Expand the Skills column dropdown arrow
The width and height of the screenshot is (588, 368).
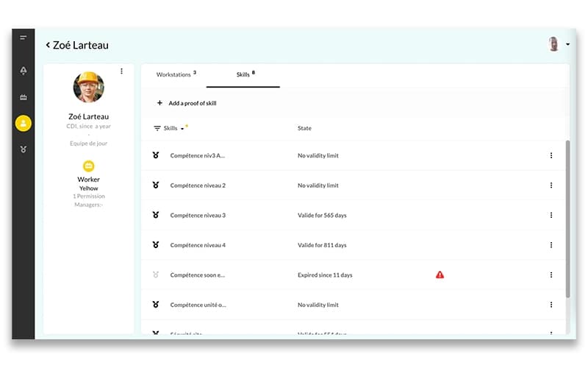(x=182, y=128)
